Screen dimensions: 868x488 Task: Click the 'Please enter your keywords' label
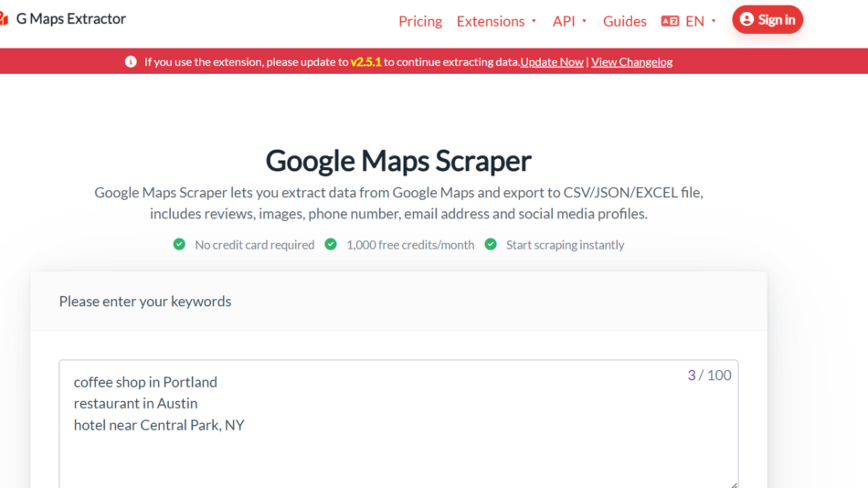[145, 302]
